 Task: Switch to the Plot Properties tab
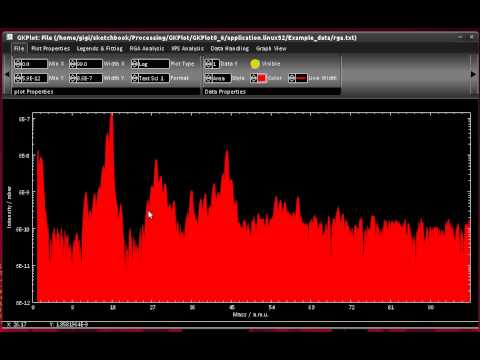click(x=51, y=49)
